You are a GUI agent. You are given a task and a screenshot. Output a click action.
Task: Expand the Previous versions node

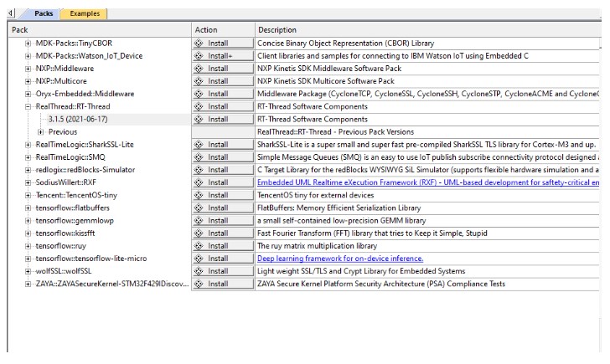[x=40, y=132]
